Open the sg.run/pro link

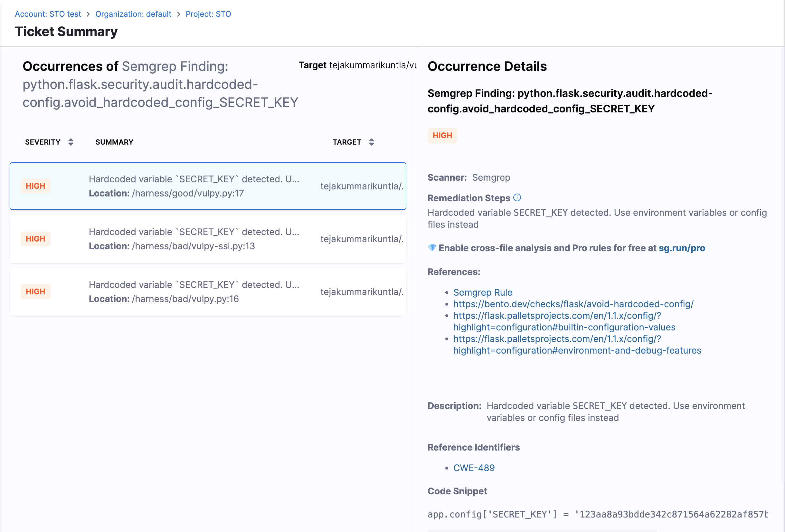click(682, 248)
